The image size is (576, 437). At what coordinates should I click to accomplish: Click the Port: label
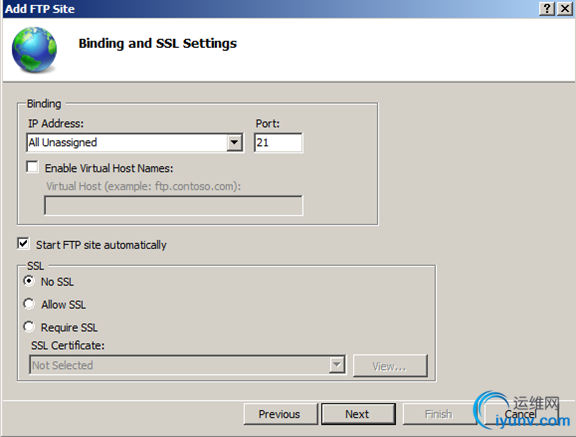[x=267, y=123]
